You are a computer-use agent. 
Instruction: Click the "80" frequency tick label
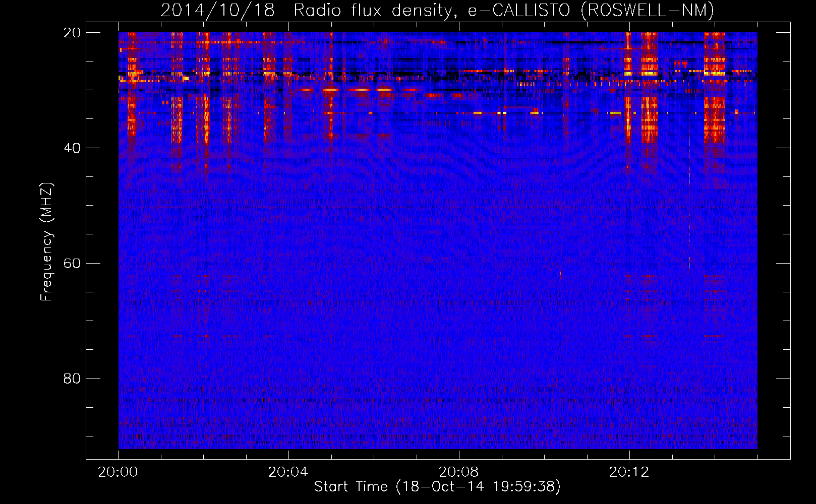[72, 379]
